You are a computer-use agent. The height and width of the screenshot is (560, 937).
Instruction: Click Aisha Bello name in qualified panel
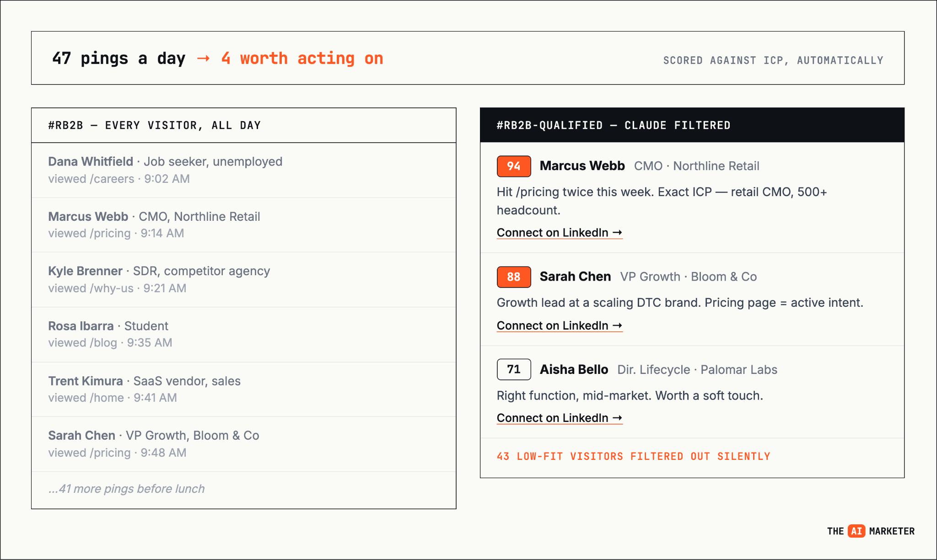[574, 369]
